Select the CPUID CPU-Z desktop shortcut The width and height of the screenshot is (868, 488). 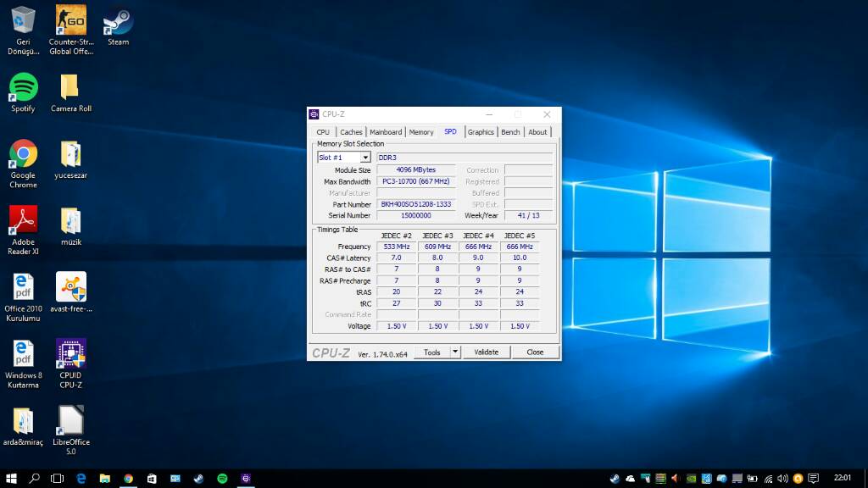pyautogui.click(x=70, y=354)
